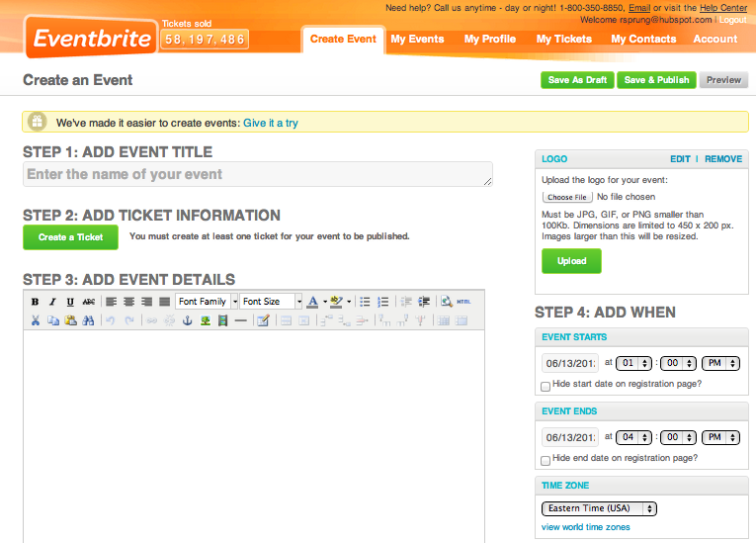Copy selection in the editor
This screenshot has height=543, width=756.
pyautogui.click(x=53, y=320)
